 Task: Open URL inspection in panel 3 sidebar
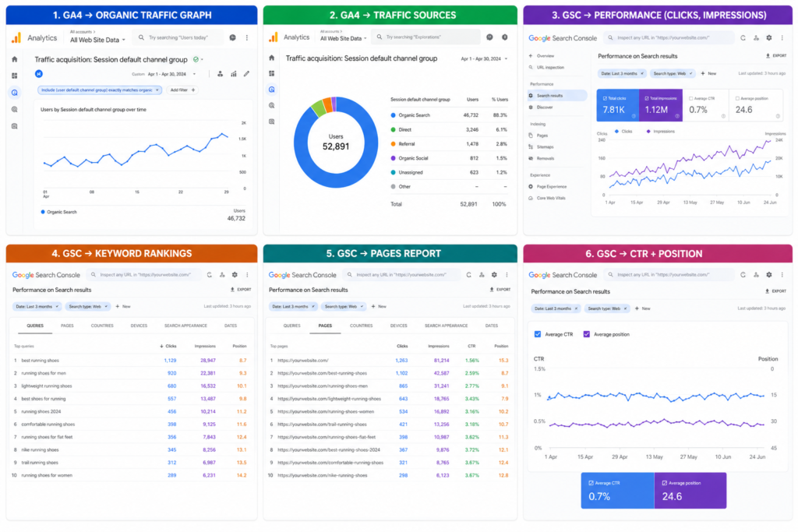point(550,67)
